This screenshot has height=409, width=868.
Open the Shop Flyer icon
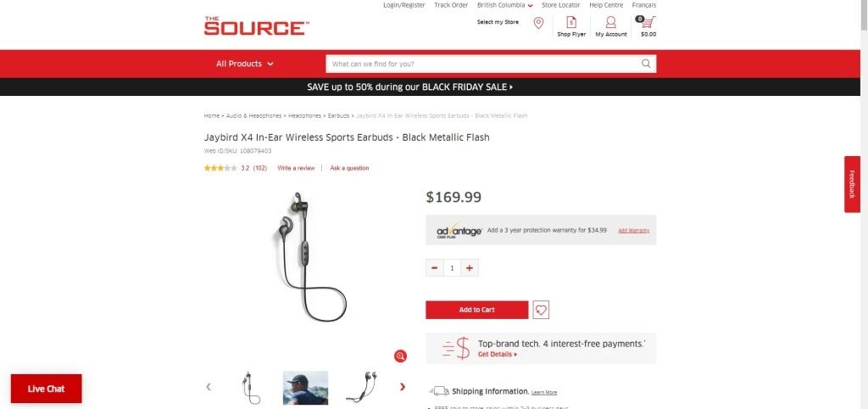point(571,22)
